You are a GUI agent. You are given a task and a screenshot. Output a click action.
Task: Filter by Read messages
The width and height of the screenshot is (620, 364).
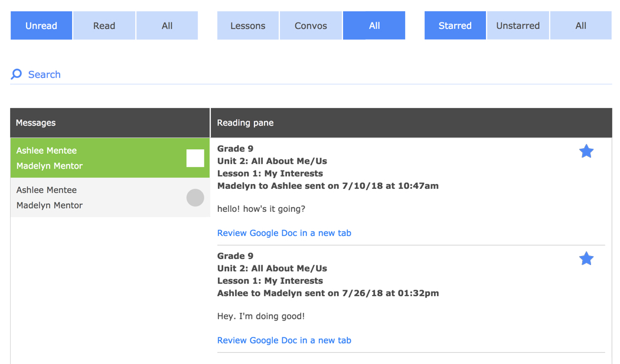pyautogui.click(x=104, y=26)
